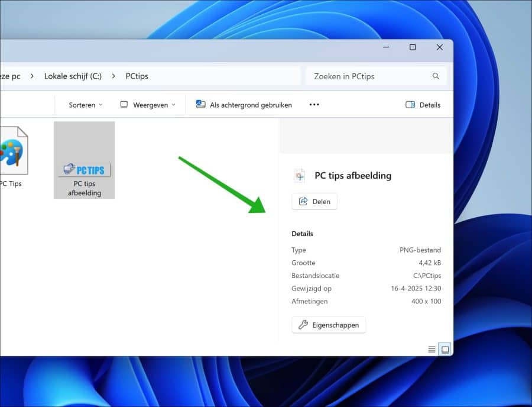Select the details list view icon at bottom right
This screenshot has height=407, width=532.
(432, 349)
